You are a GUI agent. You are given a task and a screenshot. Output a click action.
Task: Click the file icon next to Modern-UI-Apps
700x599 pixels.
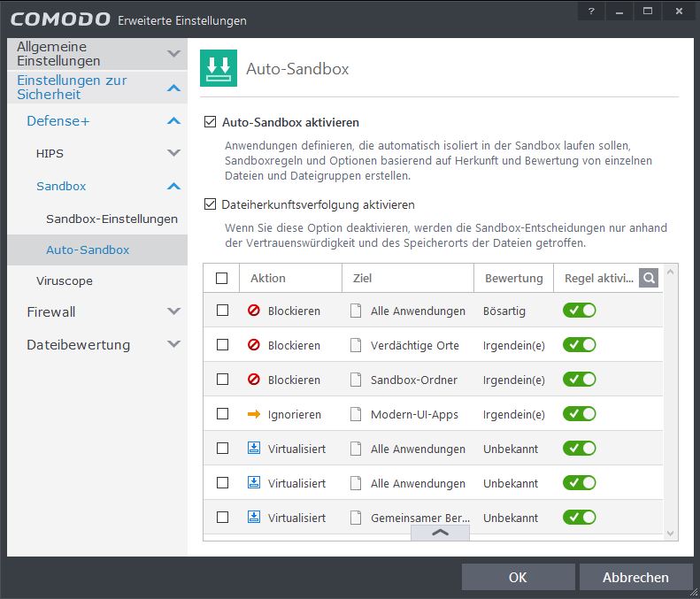356,414
